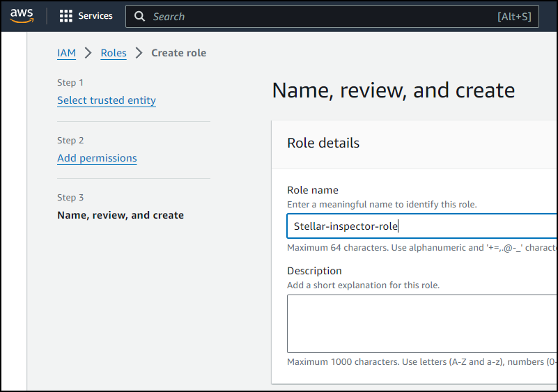Click the Role details section header
558x392 pixels.
tap(323, 143)
